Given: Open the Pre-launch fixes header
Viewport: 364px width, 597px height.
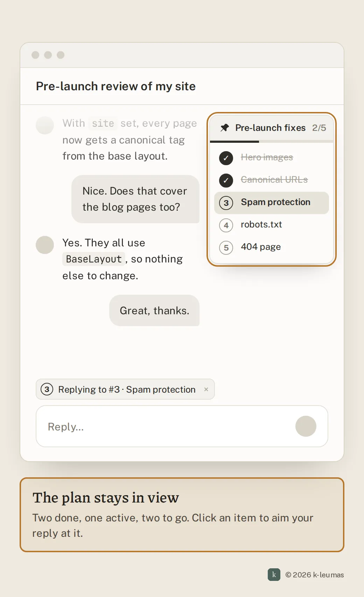Looking at the screenshot, I should tap(272, 128).
